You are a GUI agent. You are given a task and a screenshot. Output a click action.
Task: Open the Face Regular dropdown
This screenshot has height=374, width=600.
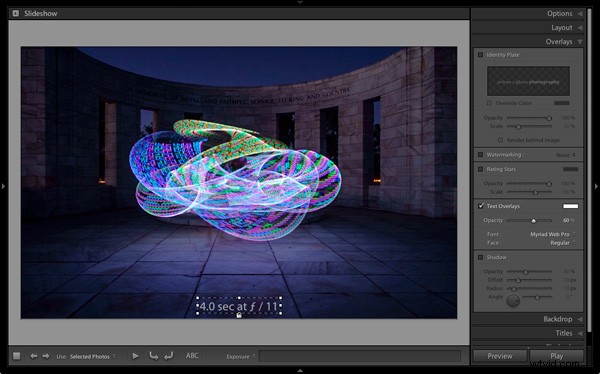pyautogui.click(x=562, y=243)
